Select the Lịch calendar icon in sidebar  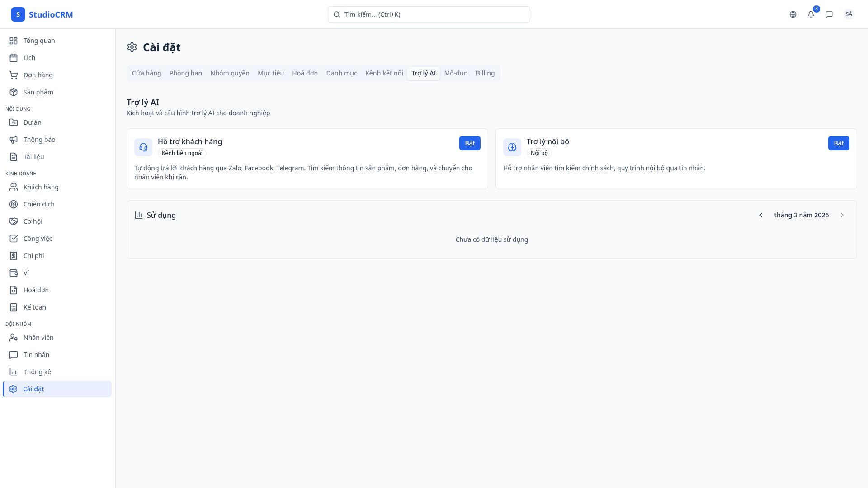(14, 57)
